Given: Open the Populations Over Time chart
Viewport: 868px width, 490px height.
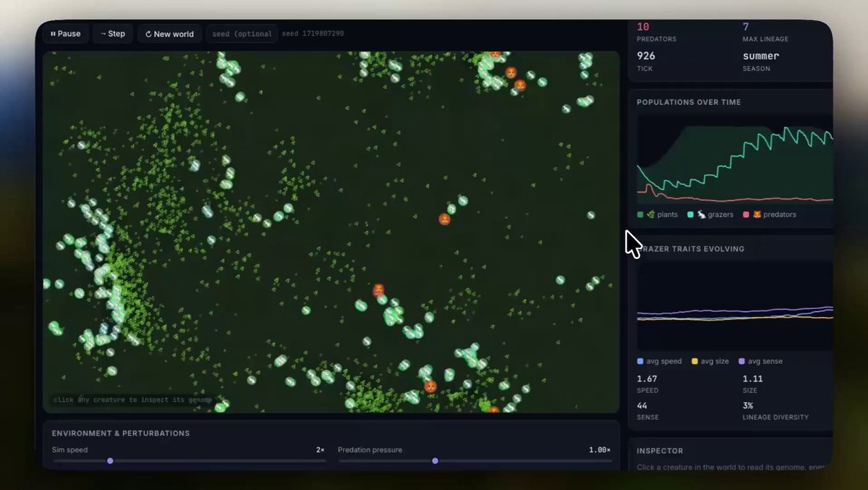Looking at the screenshot, I should [x=734, y=159].
